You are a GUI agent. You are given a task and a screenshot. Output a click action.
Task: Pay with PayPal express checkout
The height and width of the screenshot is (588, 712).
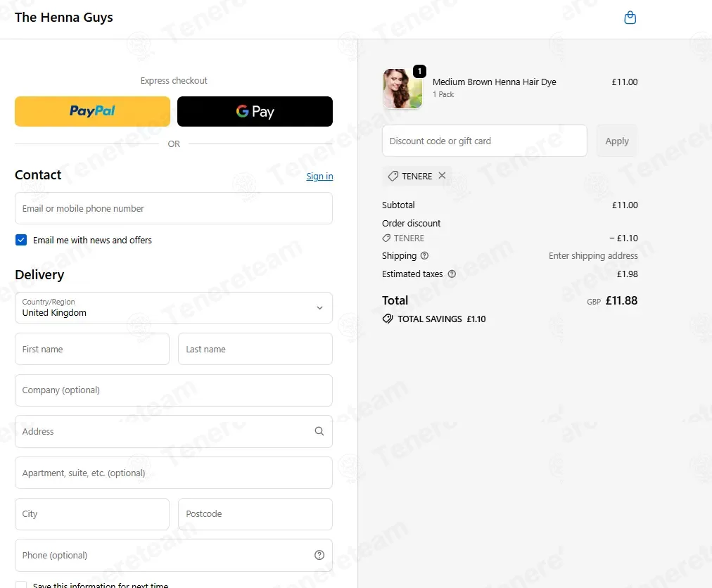pos(92,111)
